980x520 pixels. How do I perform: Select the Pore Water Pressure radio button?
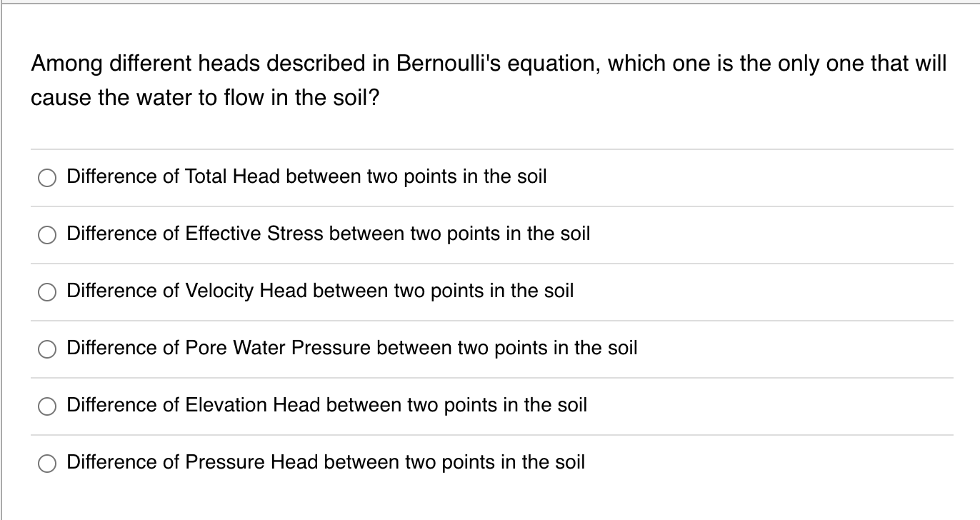(47, 349)
